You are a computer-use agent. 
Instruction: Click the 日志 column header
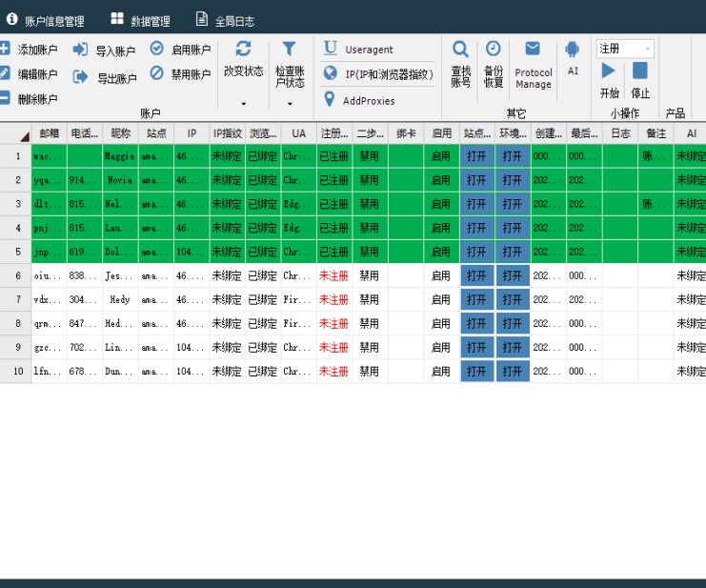tap(620, 133)
